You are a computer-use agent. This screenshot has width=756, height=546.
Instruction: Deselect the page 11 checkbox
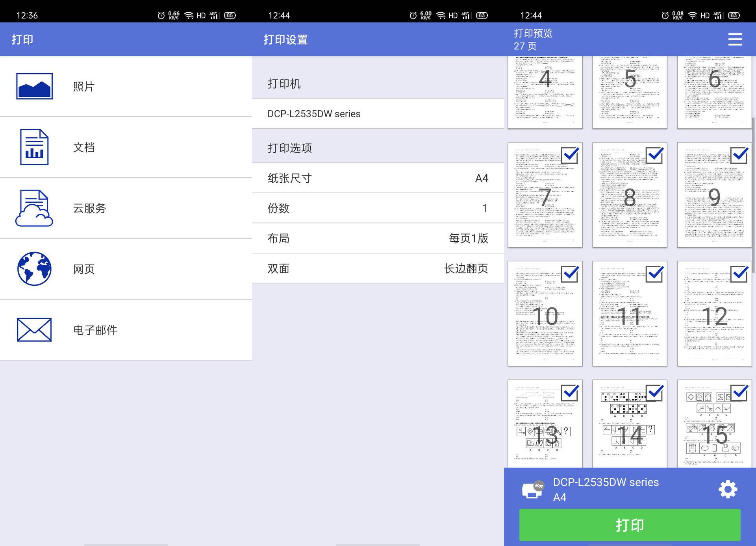655,274
